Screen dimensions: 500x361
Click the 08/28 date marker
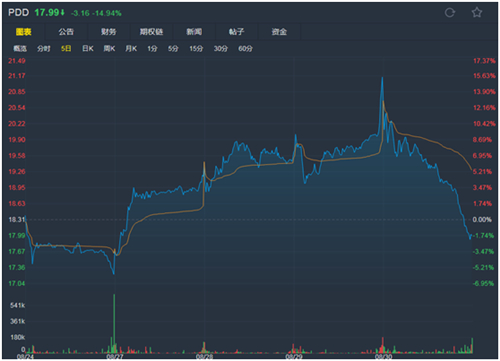[204, 357]
